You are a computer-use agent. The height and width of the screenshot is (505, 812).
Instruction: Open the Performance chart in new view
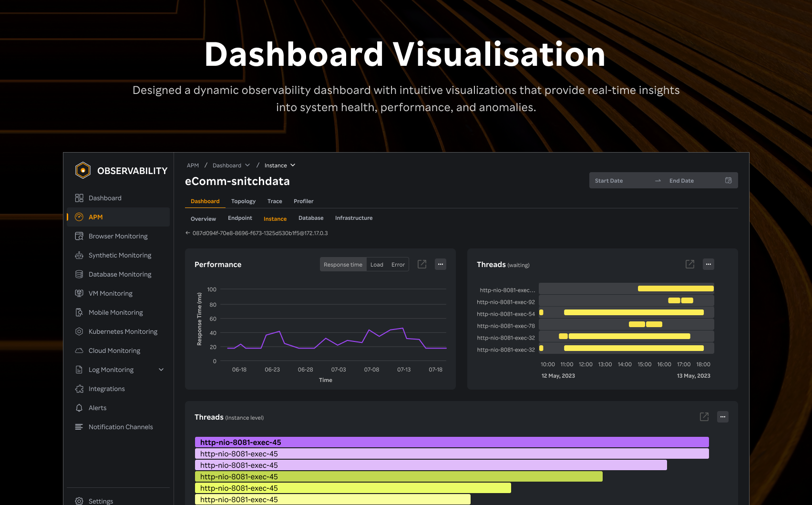[421, 264]
